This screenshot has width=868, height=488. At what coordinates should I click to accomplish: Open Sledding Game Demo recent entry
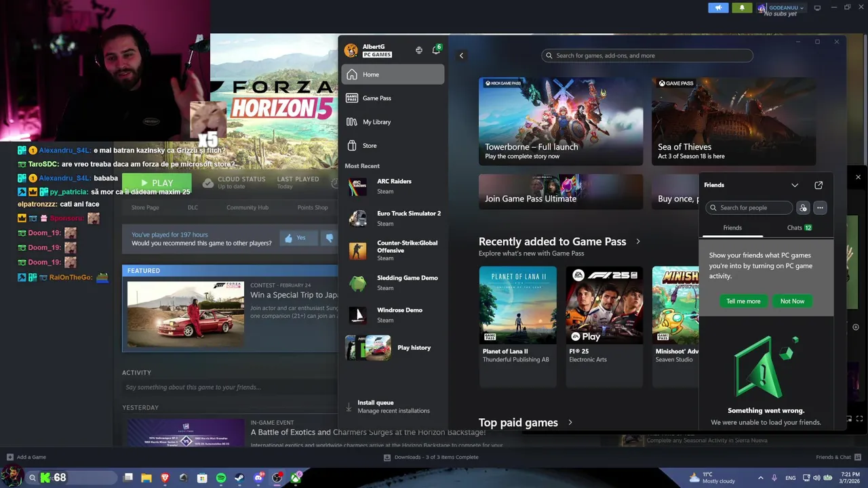(x=393, y=283)
